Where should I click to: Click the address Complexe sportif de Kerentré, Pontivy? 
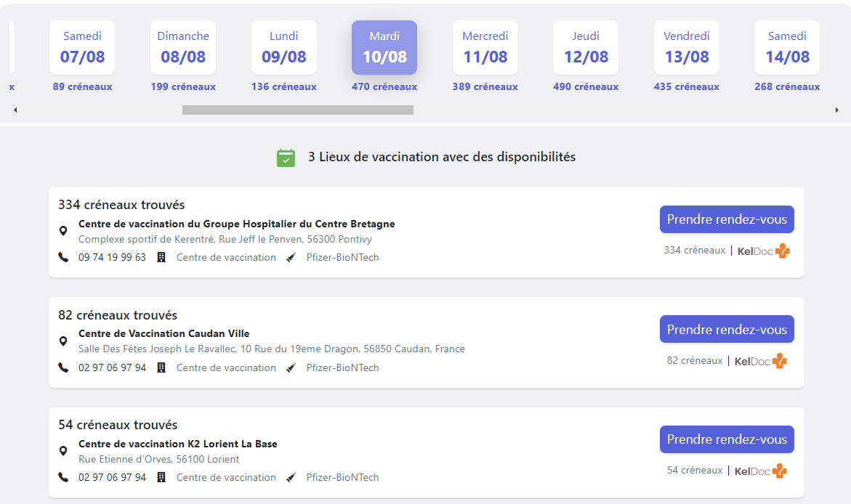225,239
